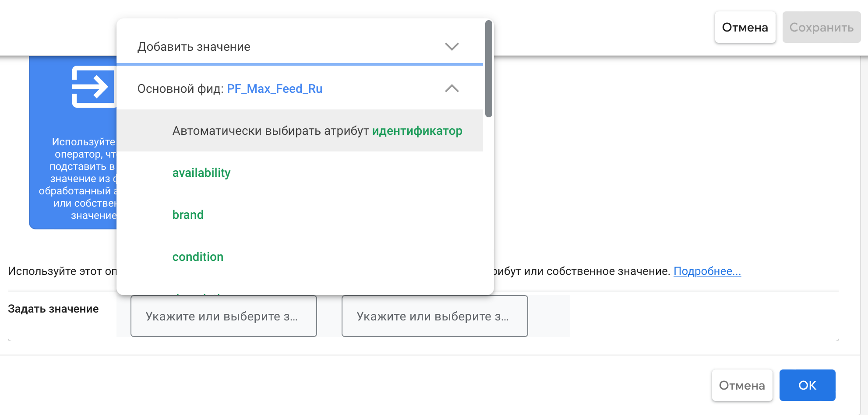Focus the first Укажите или выберите field
The image size is (868, 415).
(x=223, y=316)
